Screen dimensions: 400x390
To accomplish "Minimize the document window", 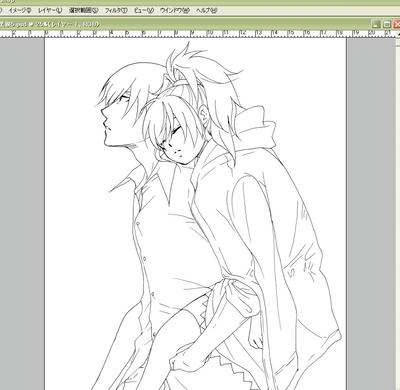I will 376,24.
